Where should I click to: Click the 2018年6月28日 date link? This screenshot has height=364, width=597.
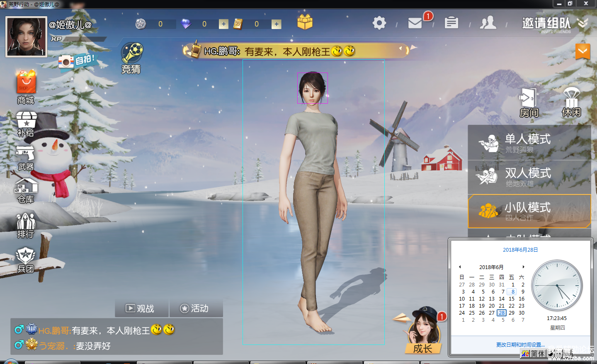[x=520, y=250]
